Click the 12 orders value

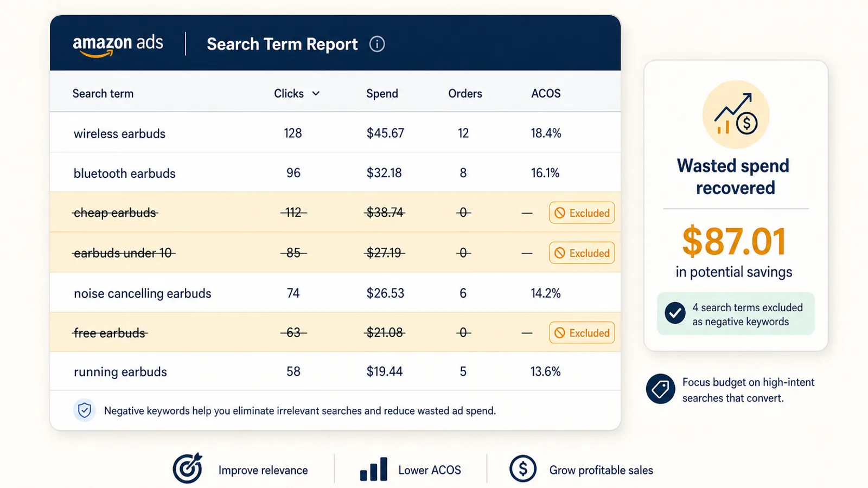point(463,133)
